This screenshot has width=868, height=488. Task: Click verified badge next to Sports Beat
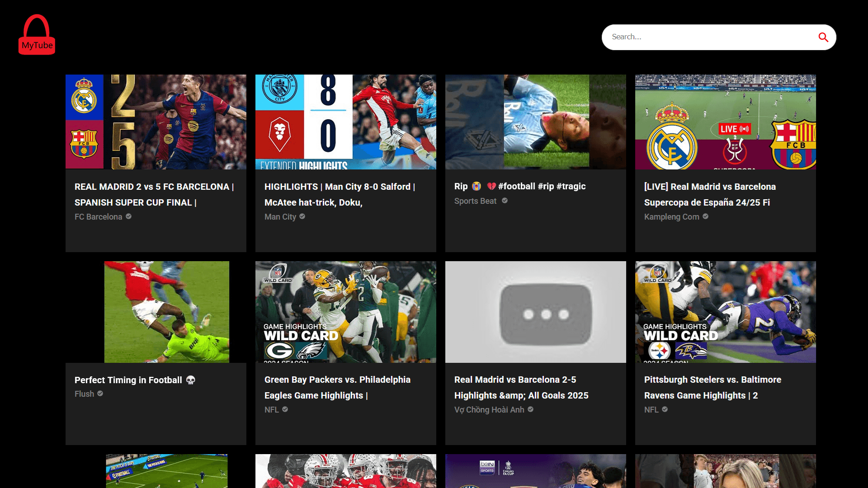(x=505, y=201)
